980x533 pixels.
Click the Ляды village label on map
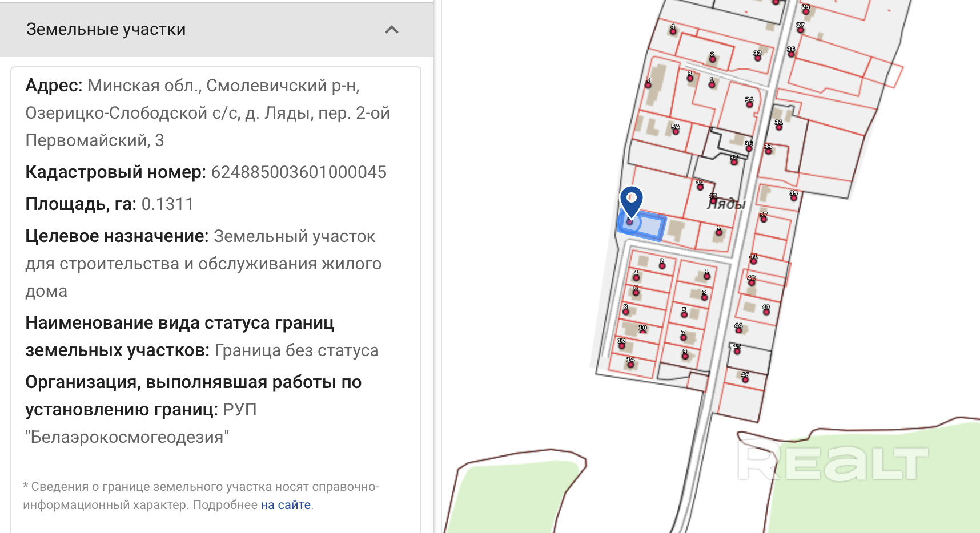727,204
